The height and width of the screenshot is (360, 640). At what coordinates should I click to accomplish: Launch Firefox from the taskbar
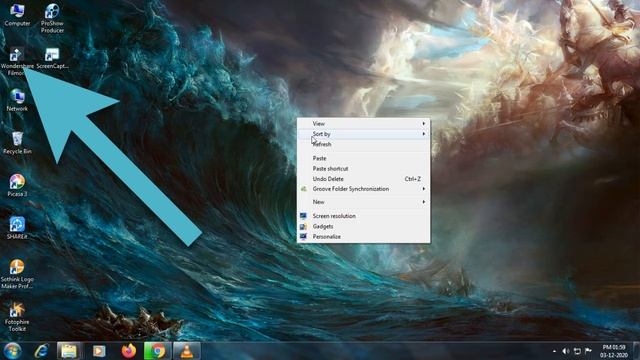click(x=129, y=351)
